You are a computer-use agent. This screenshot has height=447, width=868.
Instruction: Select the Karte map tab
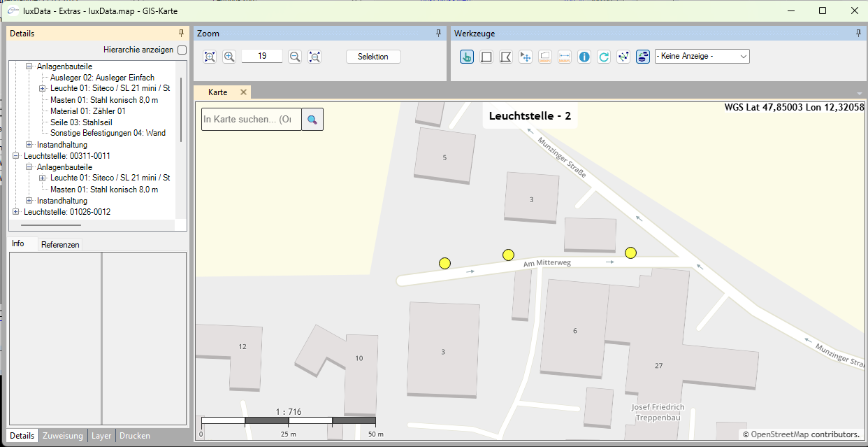tap(217, 92)
